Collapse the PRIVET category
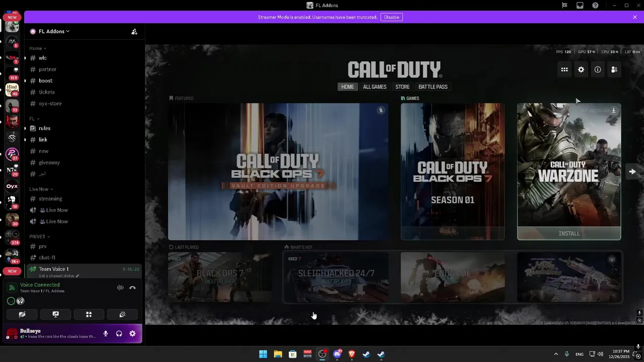Screen dimensions: 644x362 40,236
